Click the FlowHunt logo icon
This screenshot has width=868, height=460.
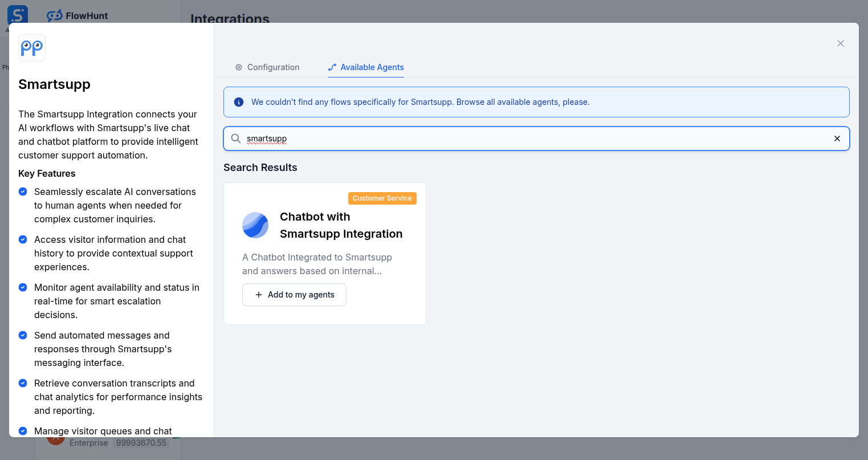55,15
